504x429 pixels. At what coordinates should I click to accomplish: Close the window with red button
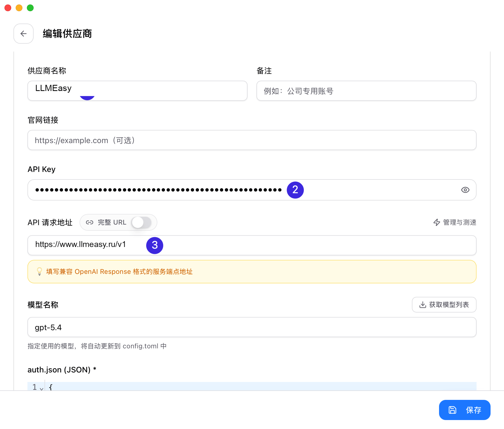point(8,8)
